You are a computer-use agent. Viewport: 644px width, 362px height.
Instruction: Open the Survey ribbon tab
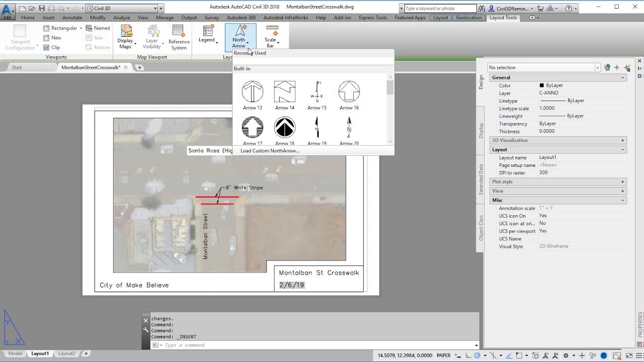coord(212,18)
